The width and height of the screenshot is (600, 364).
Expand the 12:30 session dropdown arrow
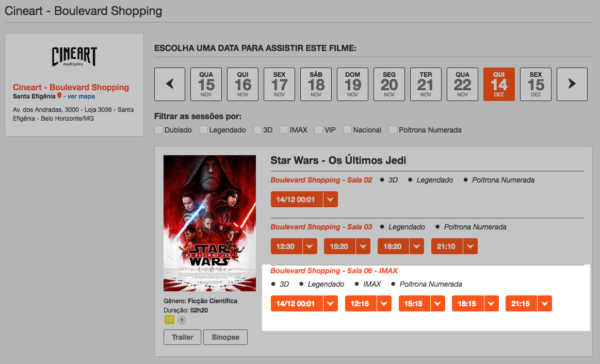pyautogui.click(x=310, y=246)
